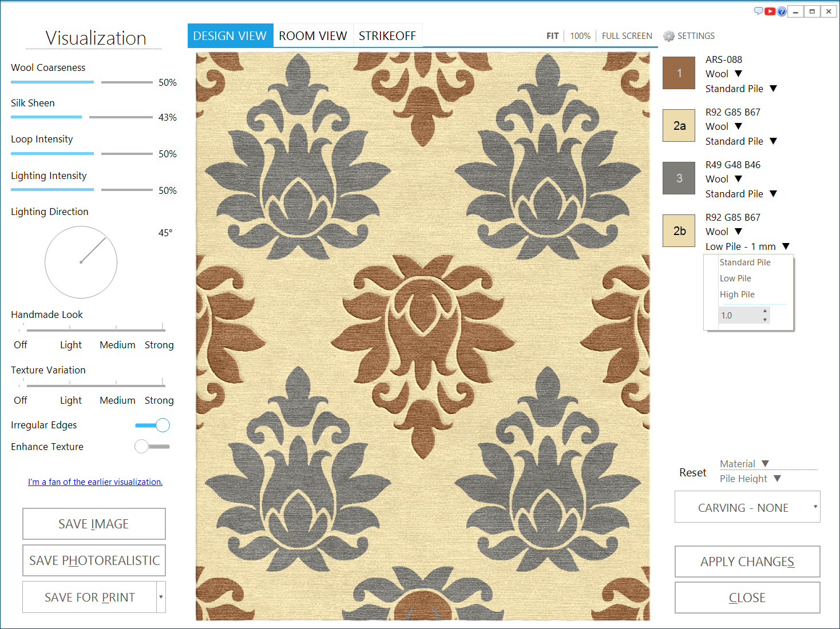Image resolution: width=840 pixels, height=629 pixels.
Task: Enable the Enhance Texture switch
Action: pyautogui.click(x=152, y=447)
